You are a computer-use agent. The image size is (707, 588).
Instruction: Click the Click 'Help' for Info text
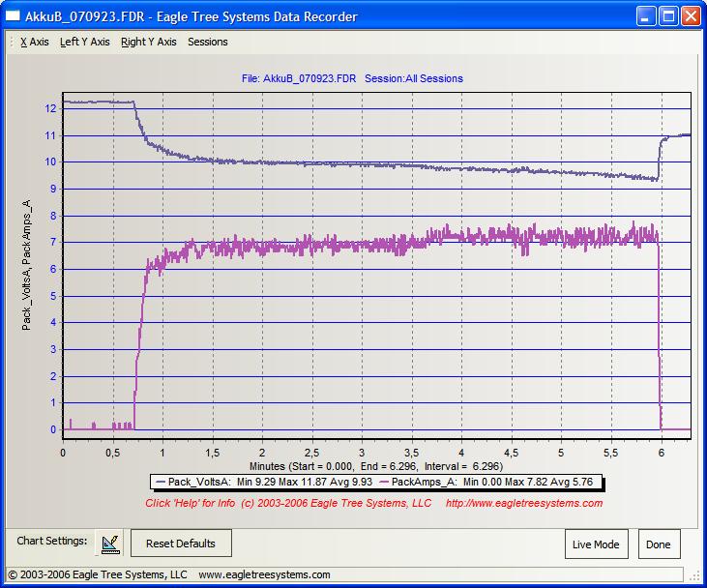190,503
